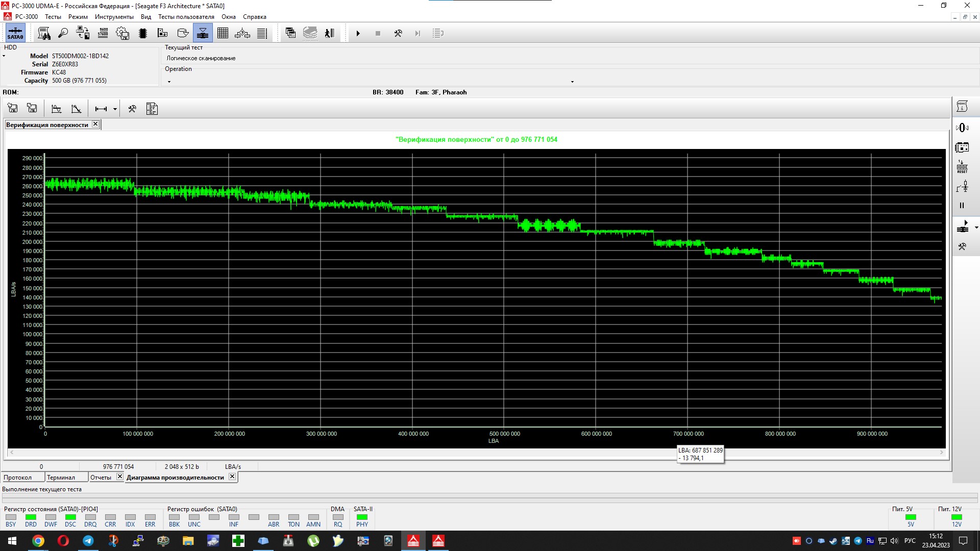Screen dimensions: 980x551
Task: Click the first save-graph floppy icon
Action: point(13,108)
